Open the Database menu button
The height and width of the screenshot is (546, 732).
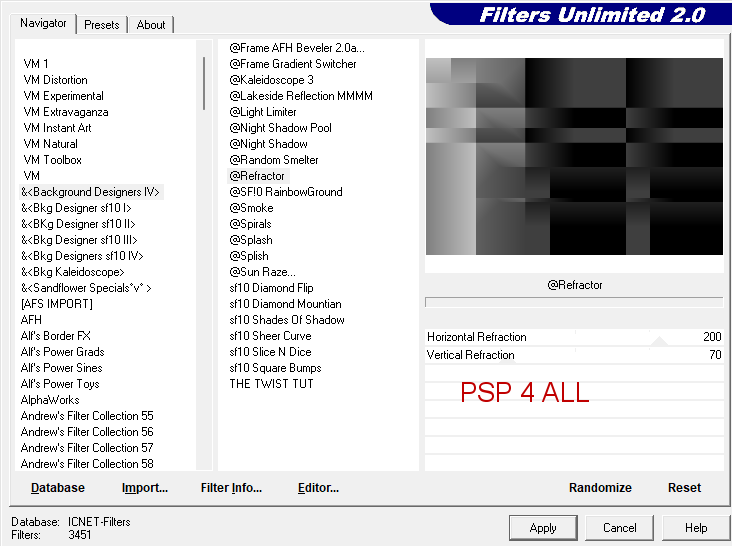(x=58, y=488)
